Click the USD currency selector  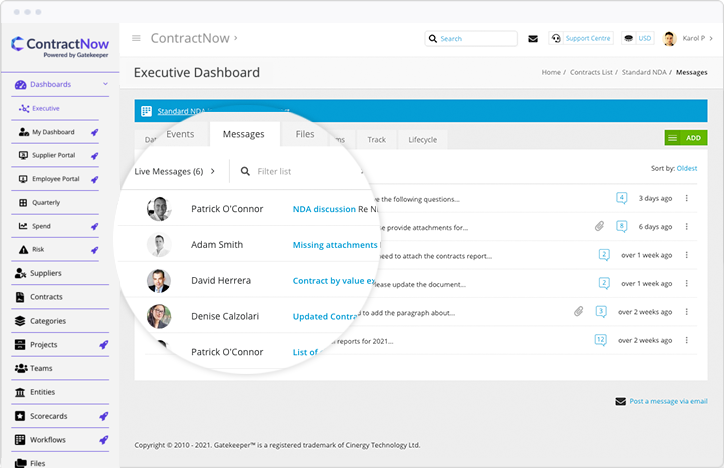click(x=638, y=38)
